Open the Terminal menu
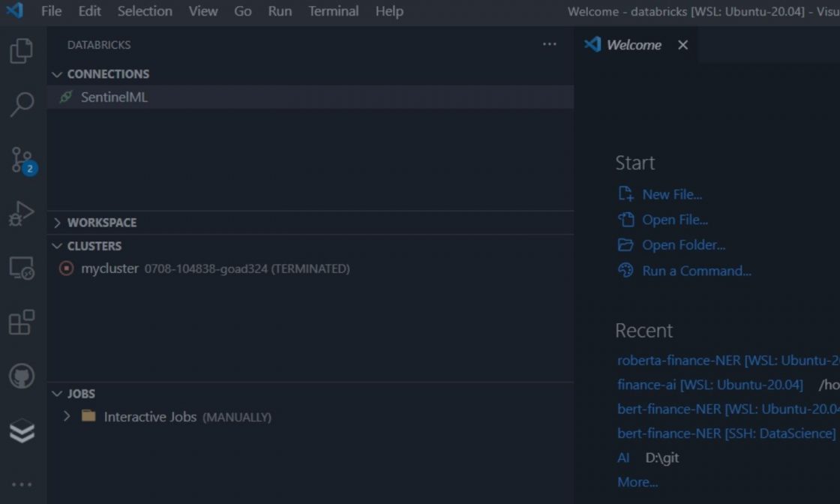This screenshot has height=504, width=840. 333,11
